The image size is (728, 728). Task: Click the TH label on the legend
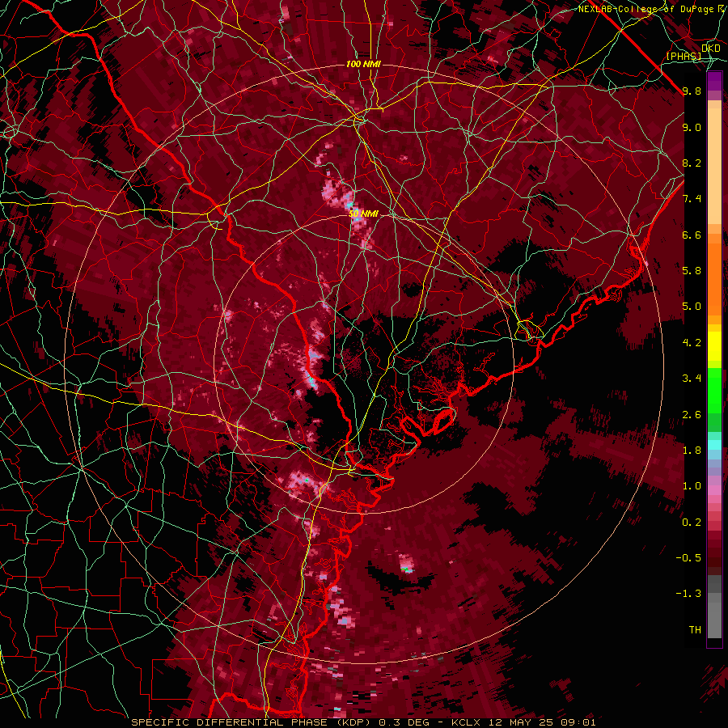pyautogui.click(x=695, y=630)
